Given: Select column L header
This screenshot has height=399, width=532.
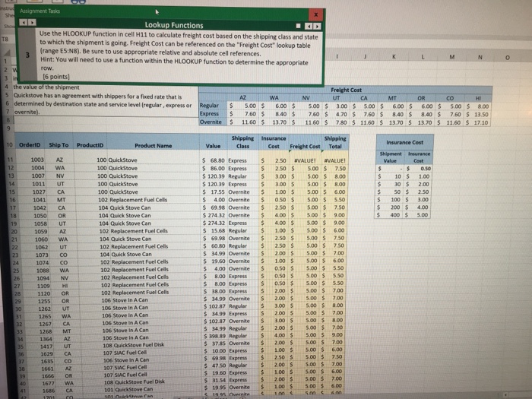Looking at the screenshot, I should point(423,57).
